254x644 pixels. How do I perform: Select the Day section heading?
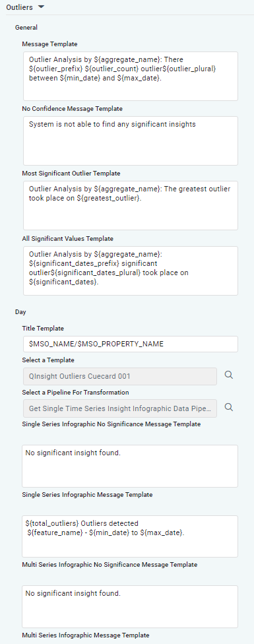20,311
